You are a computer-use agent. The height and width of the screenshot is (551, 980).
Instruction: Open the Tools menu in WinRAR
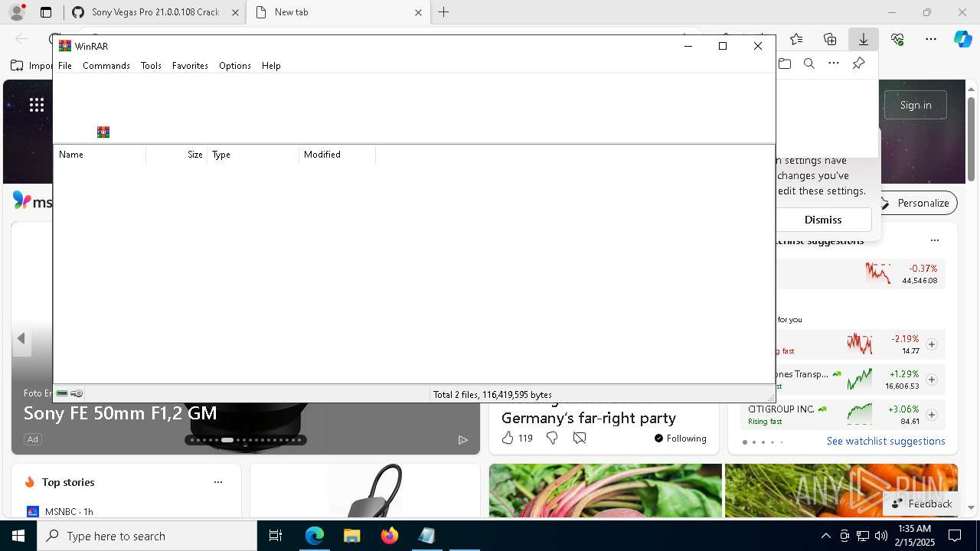151,66
